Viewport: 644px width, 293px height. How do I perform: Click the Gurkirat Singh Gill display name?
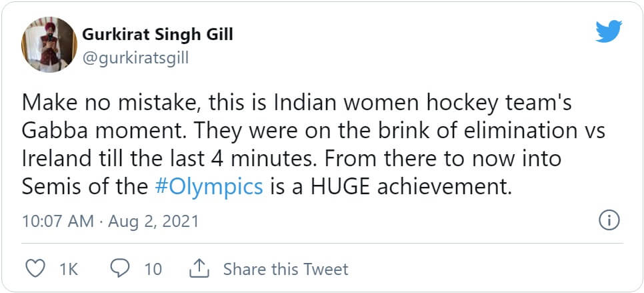coord(157,34)
